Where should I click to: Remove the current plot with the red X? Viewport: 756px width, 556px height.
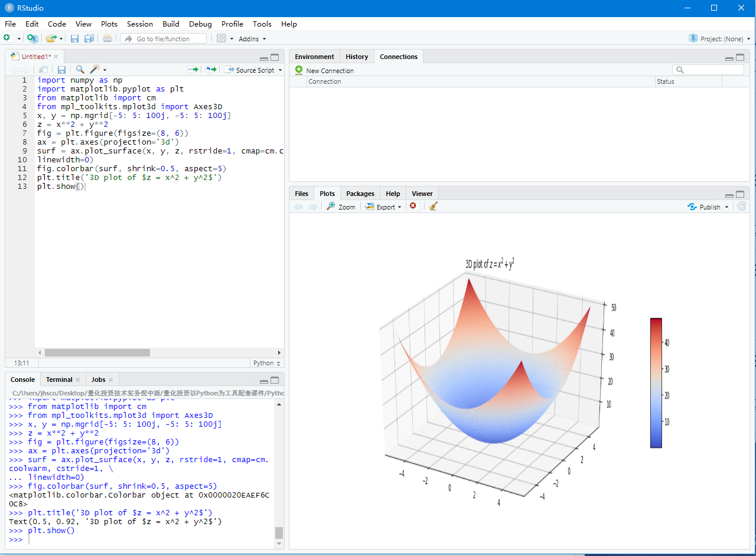413,206
